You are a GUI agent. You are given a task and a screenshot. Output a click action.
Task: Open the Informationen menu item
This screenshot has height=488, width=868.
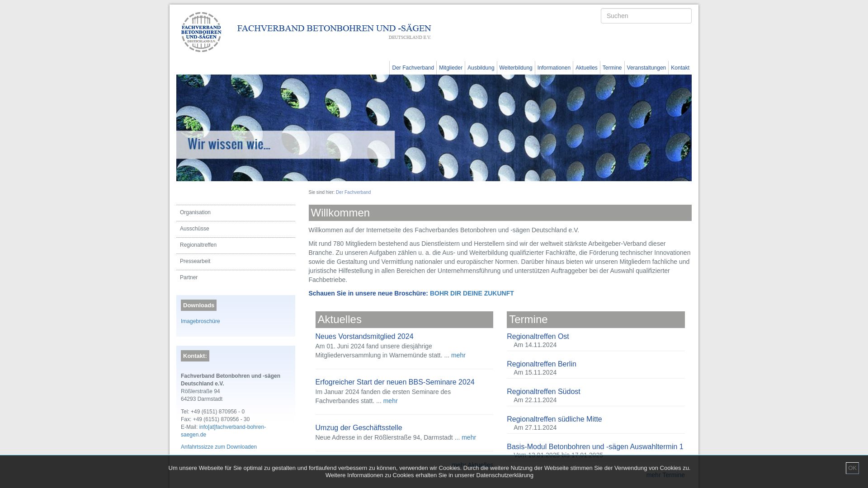pyautogui.click(x=554, y=68)
